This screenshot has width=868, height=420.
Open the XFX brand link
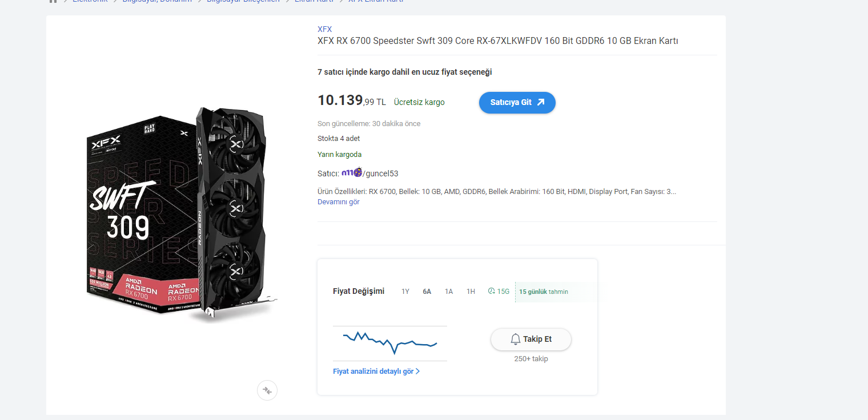[x=324, y=29]
